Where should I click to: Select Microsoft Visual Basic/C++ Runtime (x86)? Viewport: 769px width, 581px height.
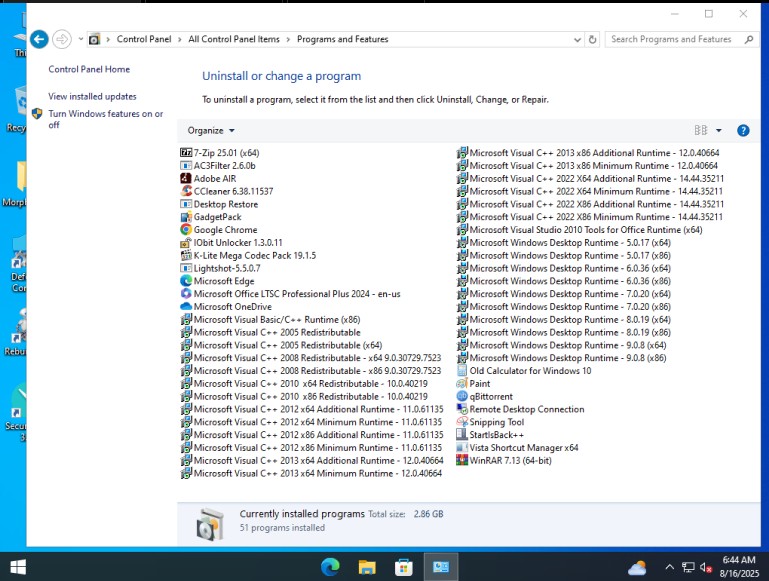[x=271, y=320]
